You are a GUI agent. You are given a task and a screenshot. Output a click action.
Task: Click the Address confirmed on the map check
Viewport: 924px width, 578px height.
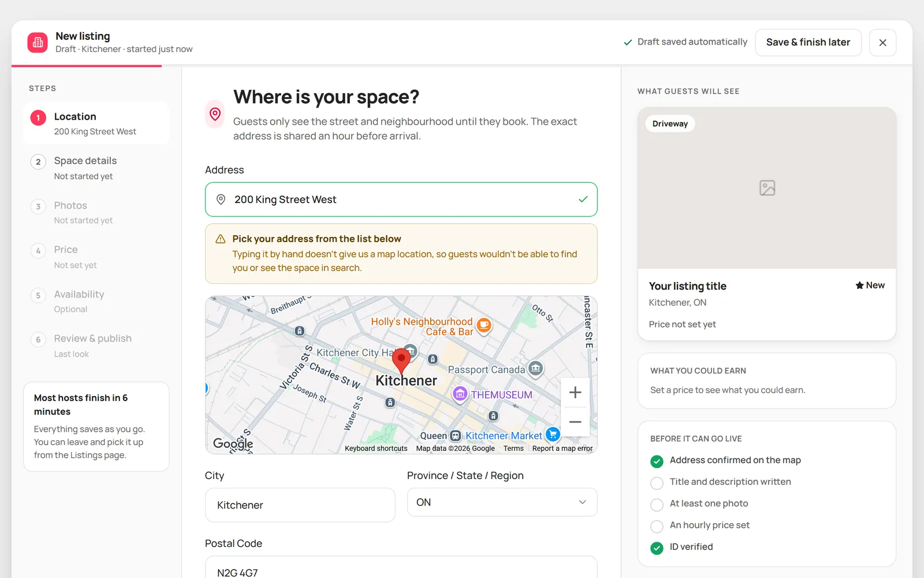[x=657, y=461]
